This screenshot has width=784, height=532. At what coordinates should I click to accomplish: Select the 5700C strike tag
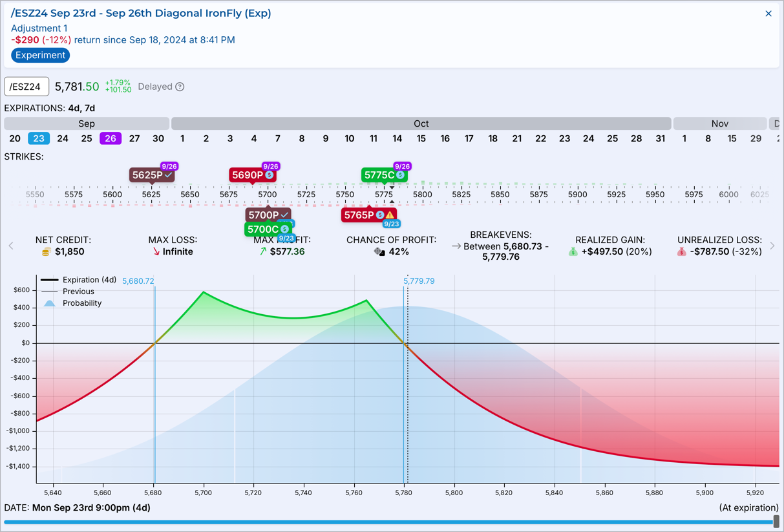(268, 229)
